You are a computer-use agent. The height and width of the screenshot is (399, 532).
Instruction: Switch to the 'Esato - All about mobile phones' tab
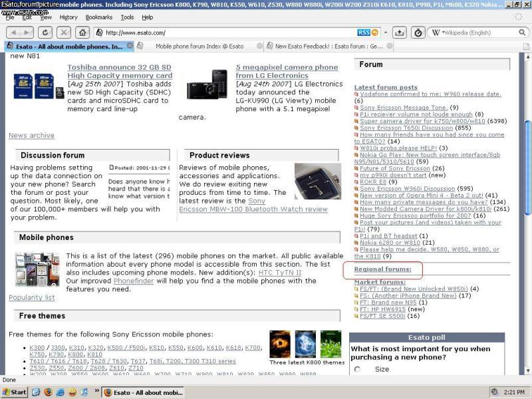pos(69,46)
